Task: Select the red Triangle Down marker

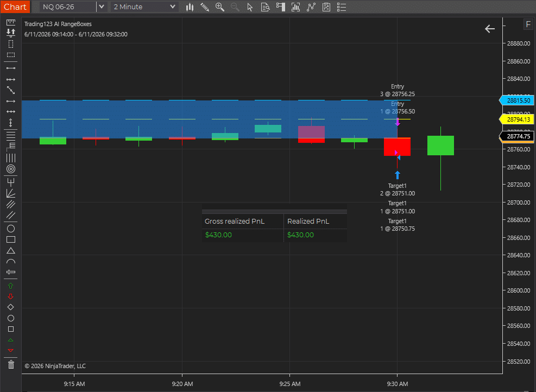Action: (11, 351)
